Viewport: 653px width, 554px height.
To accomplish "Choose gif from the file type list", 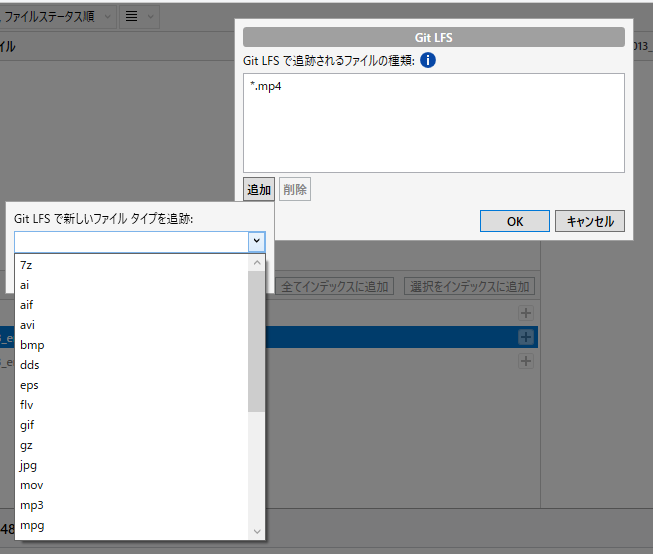I will click(132, 425).
